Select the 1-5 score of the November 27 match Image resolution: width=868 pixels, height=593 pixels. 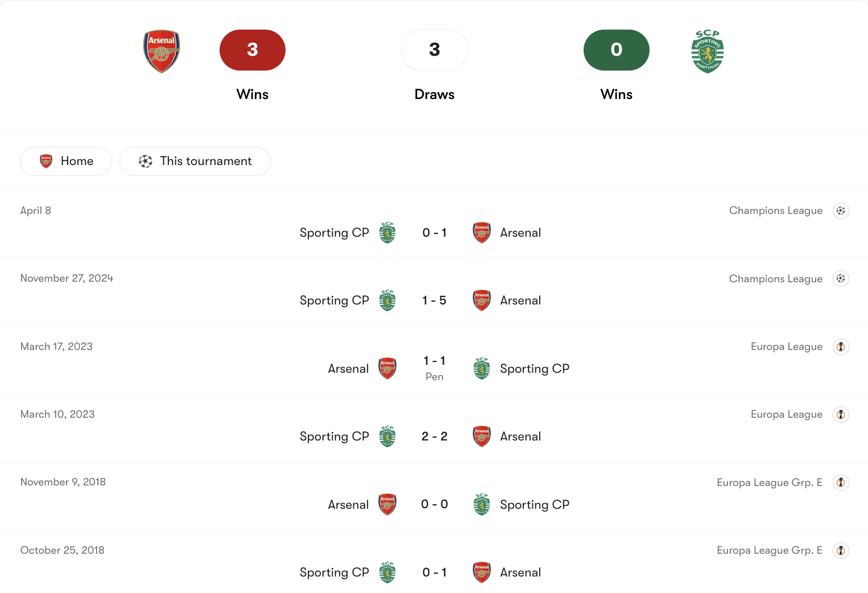[434, 300]
